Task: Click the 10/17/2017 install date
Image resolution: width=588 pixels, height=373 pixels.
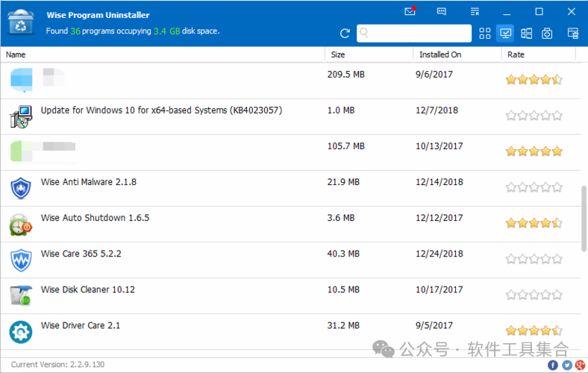Action: (440, 289)
